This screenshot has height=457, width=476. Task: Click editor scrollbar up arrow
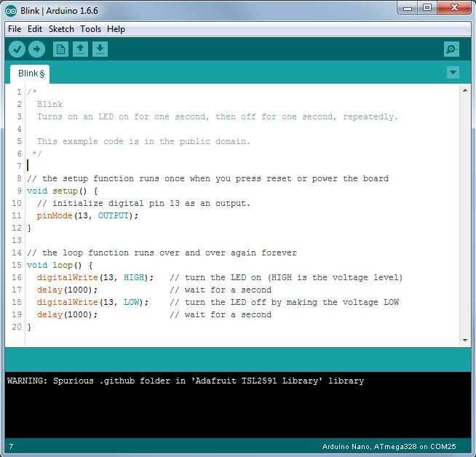click(465, 90)
